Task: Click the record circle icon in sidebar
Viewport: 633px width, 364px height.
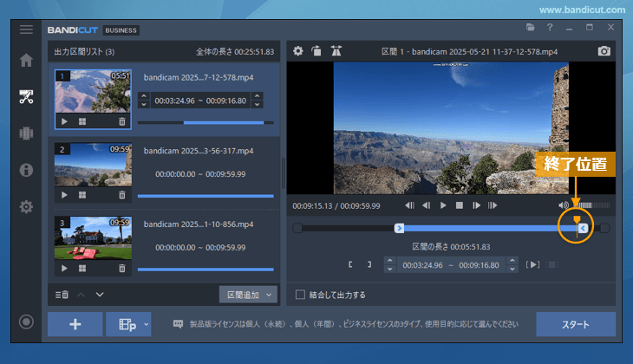Action: (x=27, y=322)
